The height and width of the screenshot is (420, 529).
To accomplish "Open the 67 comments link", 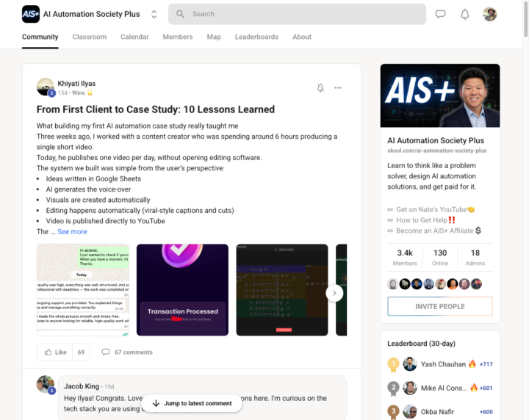I will tap(127, 352).
